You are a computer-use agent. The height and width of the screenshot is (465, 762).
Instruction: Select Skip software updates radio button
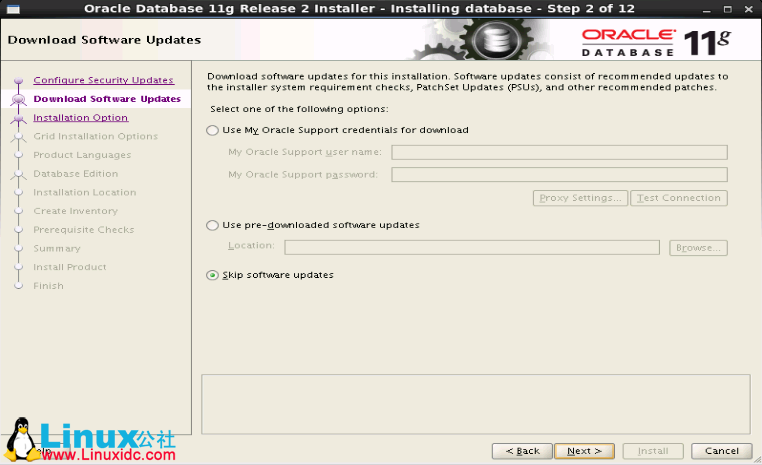coord(212,275)
